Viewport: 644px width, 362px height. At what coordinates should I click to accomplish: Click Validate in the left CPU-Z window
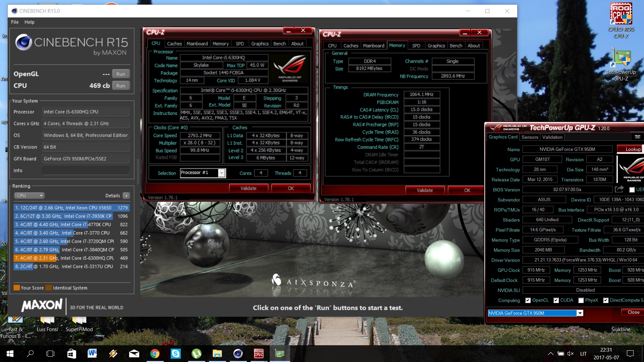pyautogui.click(x=249, y=188)
